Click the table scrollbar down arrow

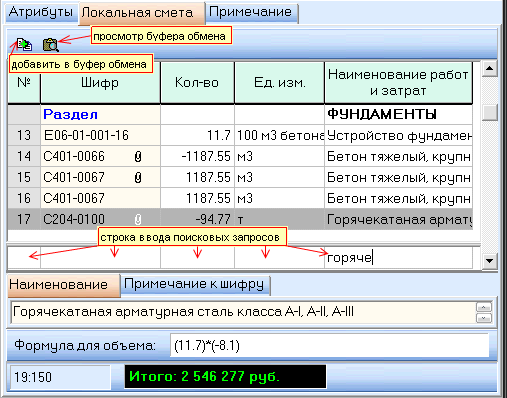coord(489,261)
